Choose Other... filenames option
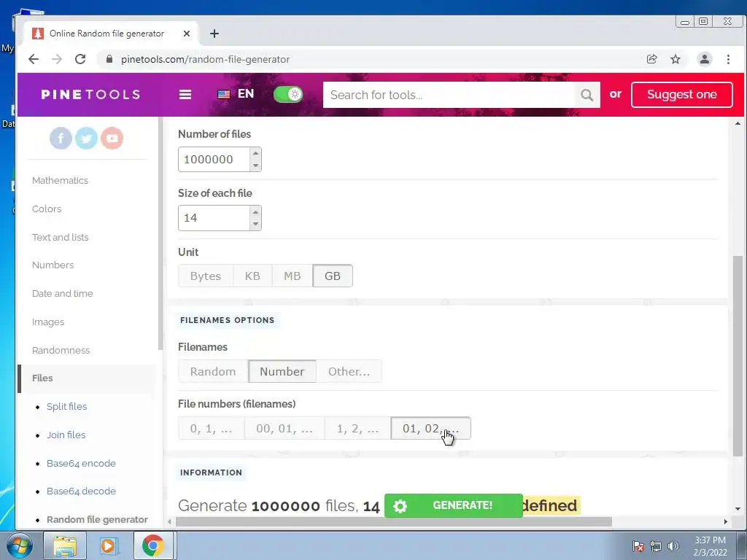Image resolution: width=747 pixels, height=560 pixels. click(x=349, y=371)
